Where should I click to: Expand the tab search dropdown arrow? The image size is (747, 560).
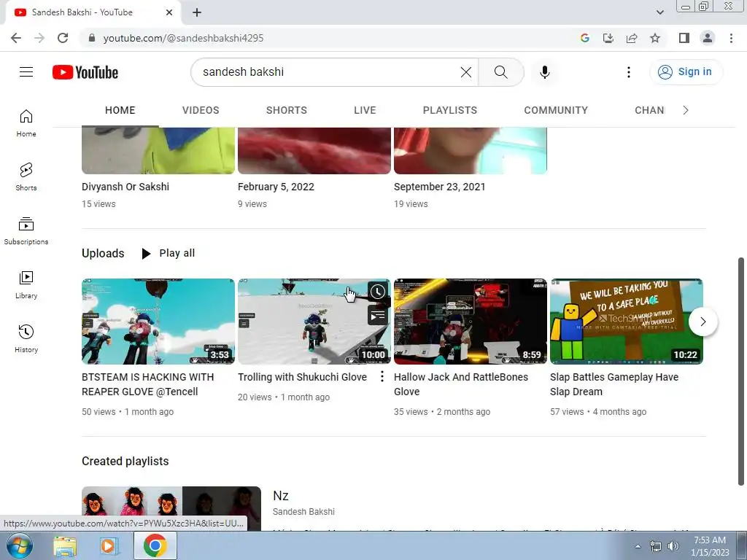(659, 12)
